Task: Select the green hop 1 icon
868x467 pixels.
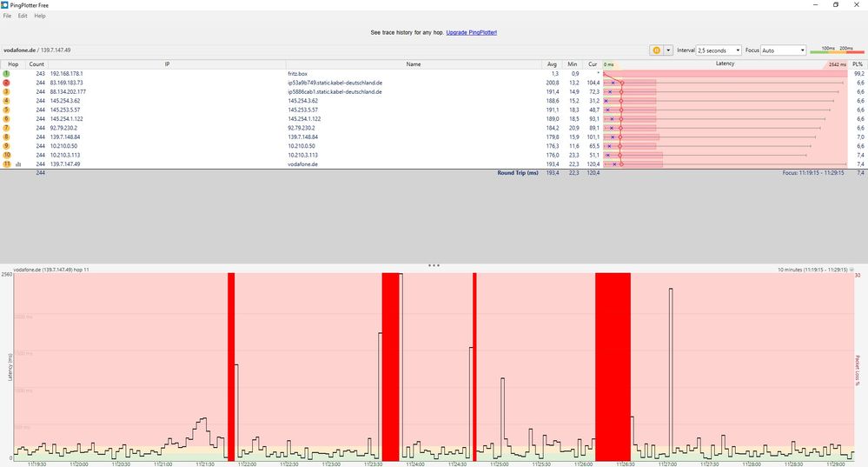Action: (6, 73)
